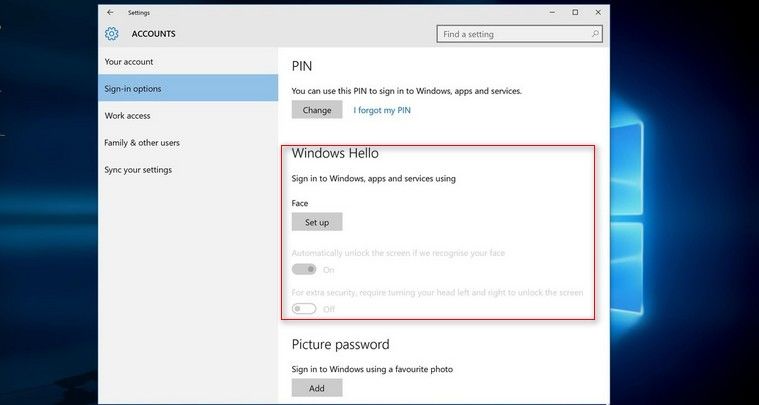Screen dimensions: 759x405
Task: Open Your account section
Action: [188, 61]
